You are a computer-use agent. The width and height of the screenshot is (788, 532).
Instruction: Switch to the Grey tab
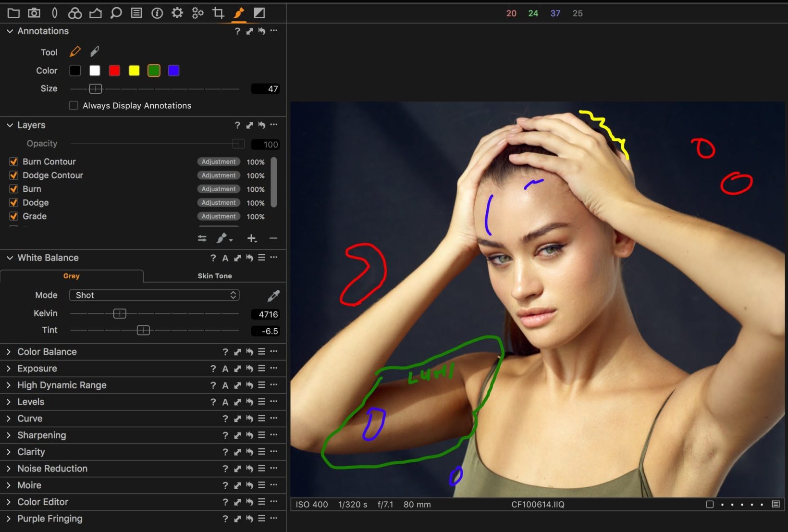[71, 276]
